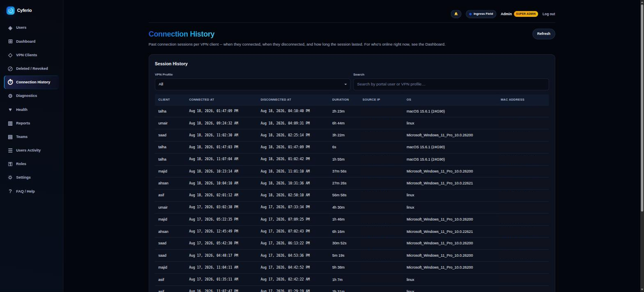This screenshot has height=292, width=644.
Task: Click the Users sidebar icon
Action: 10,28
